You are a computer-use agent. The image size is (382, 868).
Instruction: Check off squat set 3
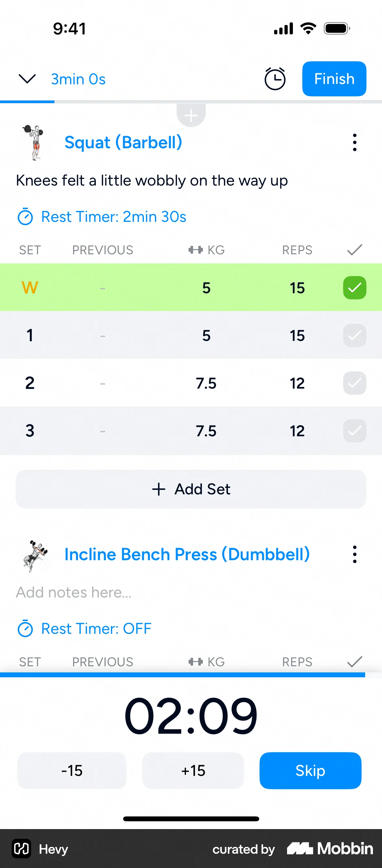[354, 431]
